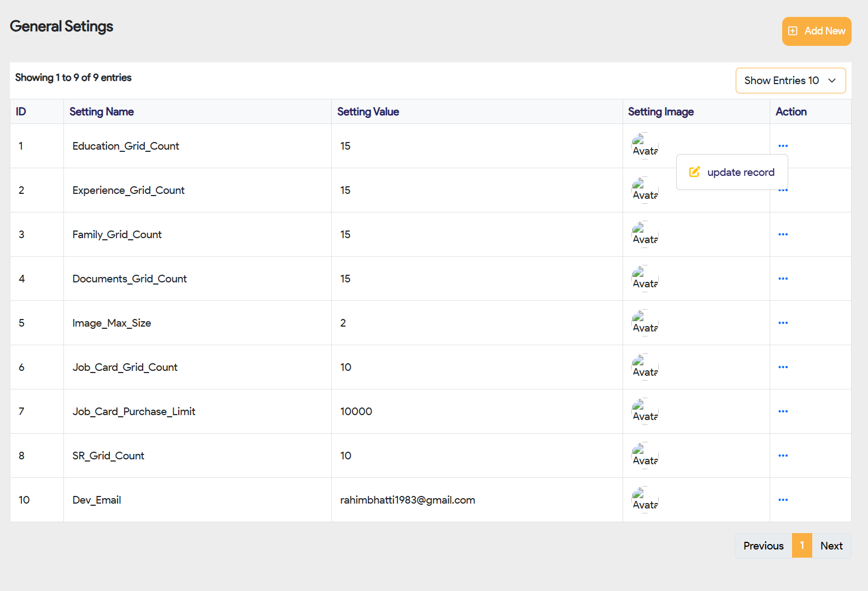Open action dots for Family_Grid_Count row
Viewport: 868px width, 591px height.
click(x=783, y=234)
